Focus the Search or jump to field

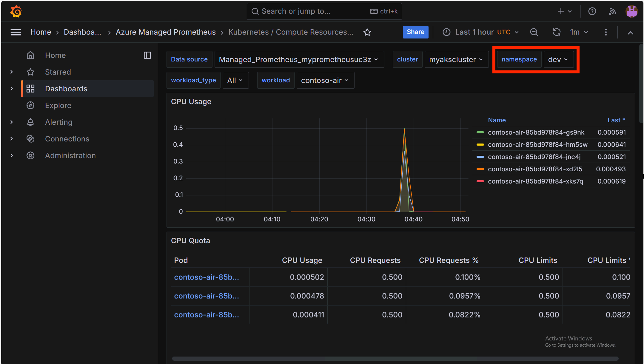point(324,11)
